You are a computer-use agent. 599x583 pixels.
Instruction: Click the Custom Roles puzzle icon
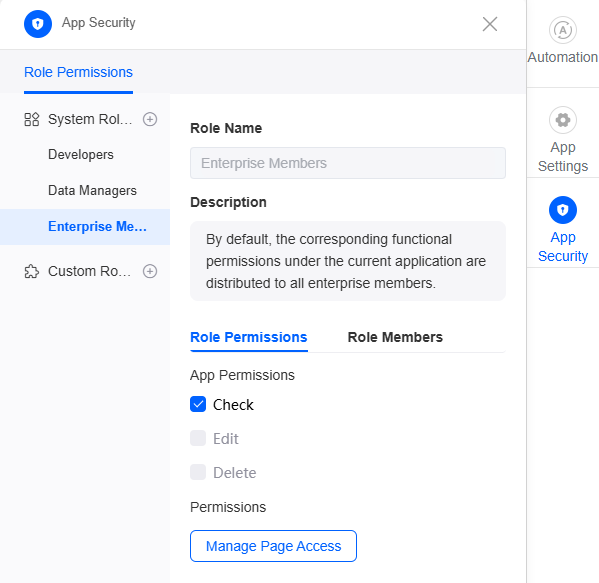tap(32, 271)
